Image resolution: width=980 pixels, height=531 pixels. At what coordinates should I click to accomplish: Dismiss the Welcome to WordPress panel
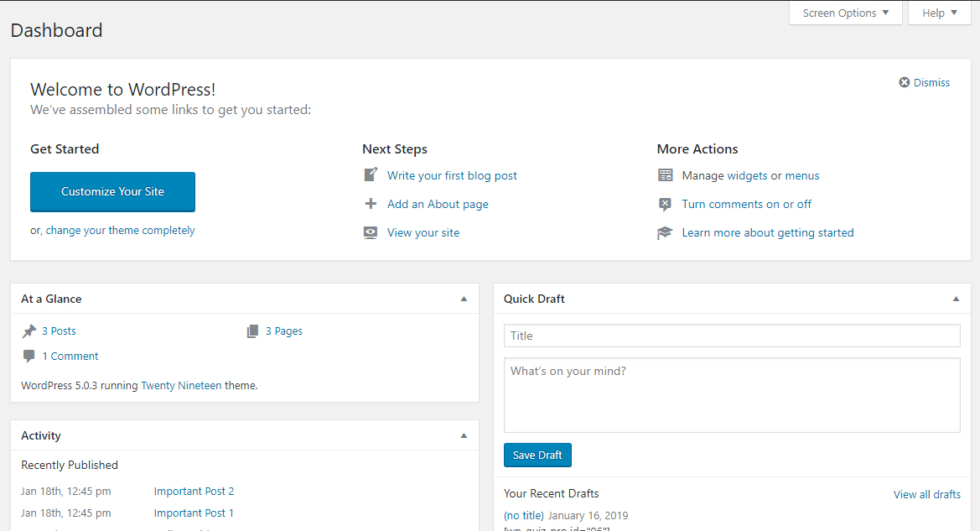pos(924,82)
